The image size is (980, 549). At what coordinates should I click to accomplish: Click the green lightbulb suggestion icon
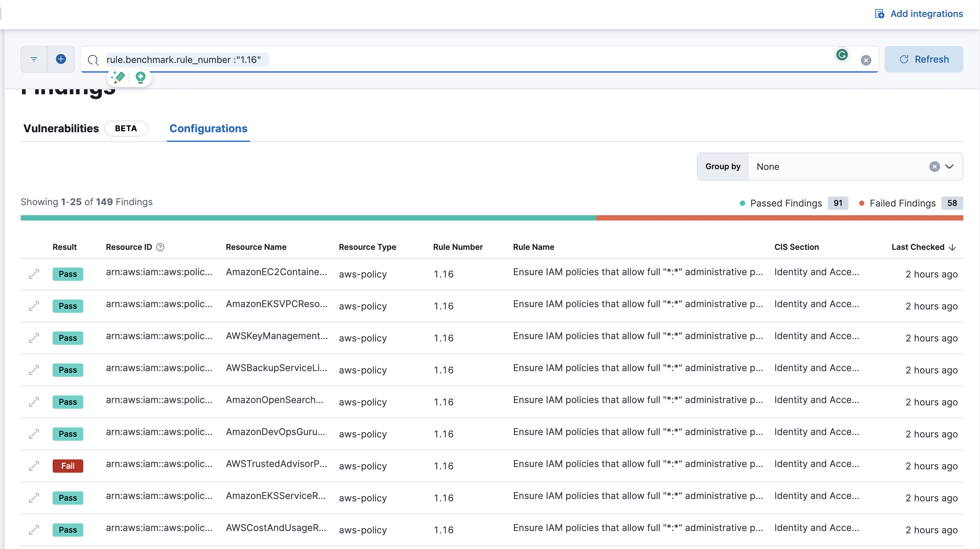tap(140, 77)
